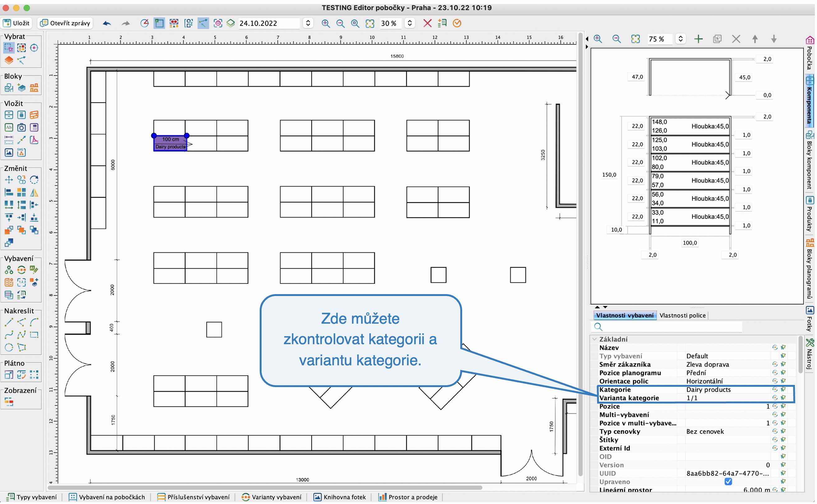Open the Fotky side tab
This screenshot has height=504, width=817.
810,318
